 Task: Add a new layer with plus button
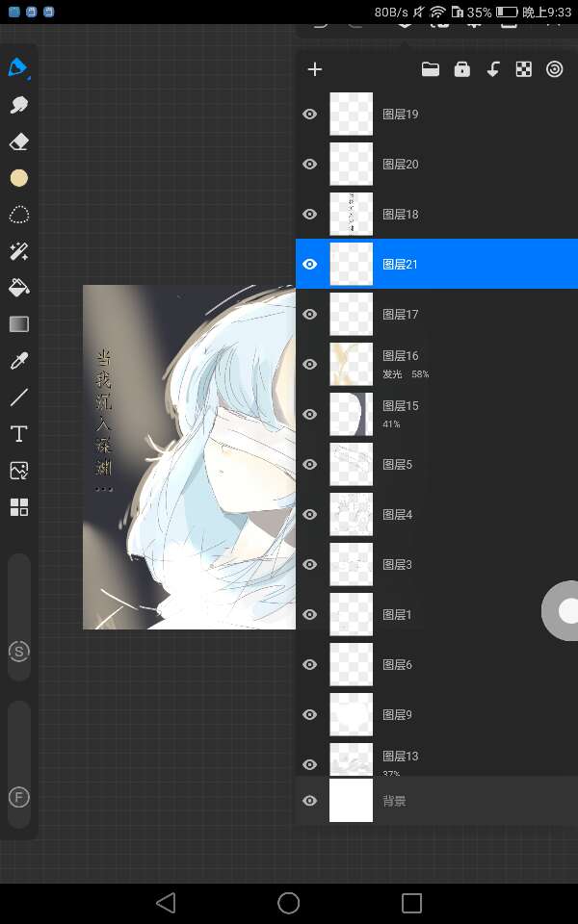point(314,69)
